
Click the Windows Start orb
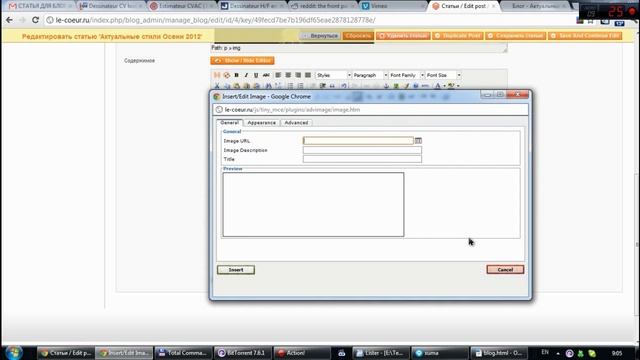(x=13, y=353)
